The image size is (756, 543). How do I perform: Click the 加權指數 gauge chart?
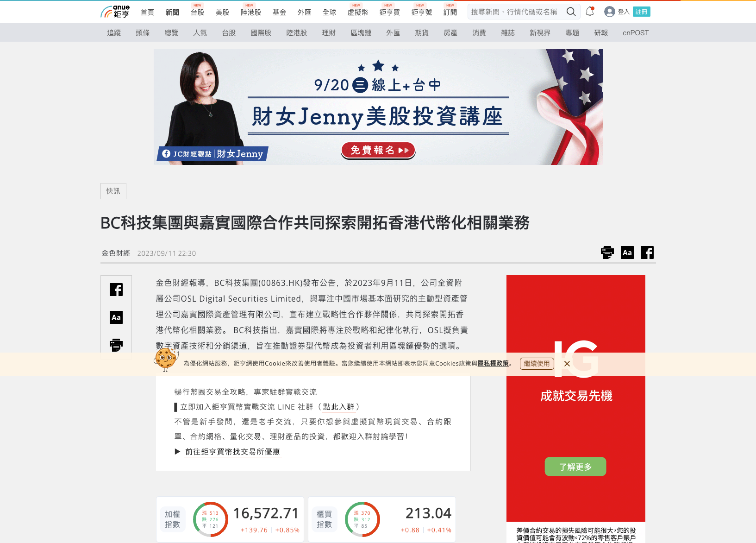pos(211,519)
